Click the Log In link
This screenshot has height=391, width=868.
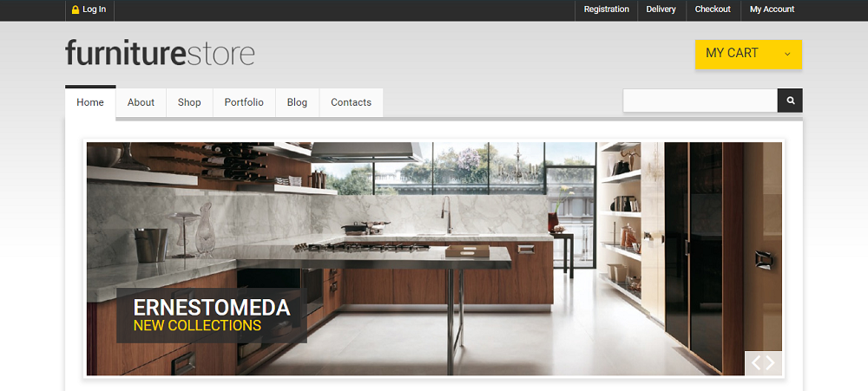click(x=94, y=10)
